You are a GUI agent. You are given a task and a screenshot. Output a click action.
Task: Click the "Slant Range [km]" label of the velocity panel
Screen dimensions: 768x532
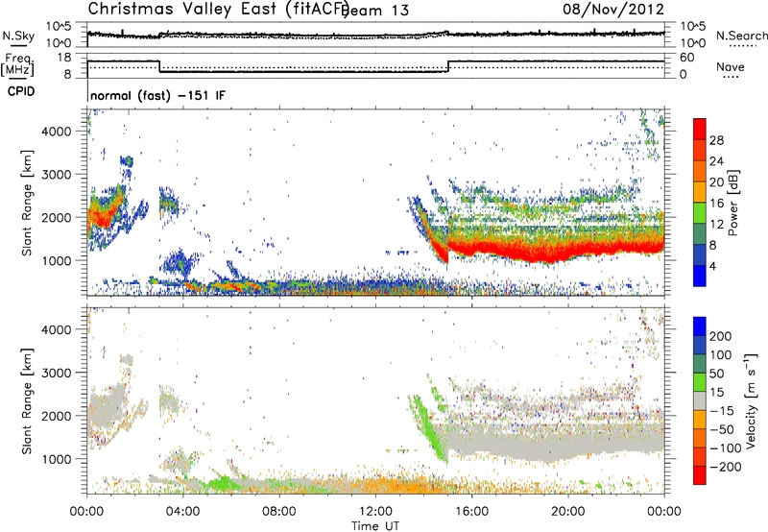click(x=27, y=400)
